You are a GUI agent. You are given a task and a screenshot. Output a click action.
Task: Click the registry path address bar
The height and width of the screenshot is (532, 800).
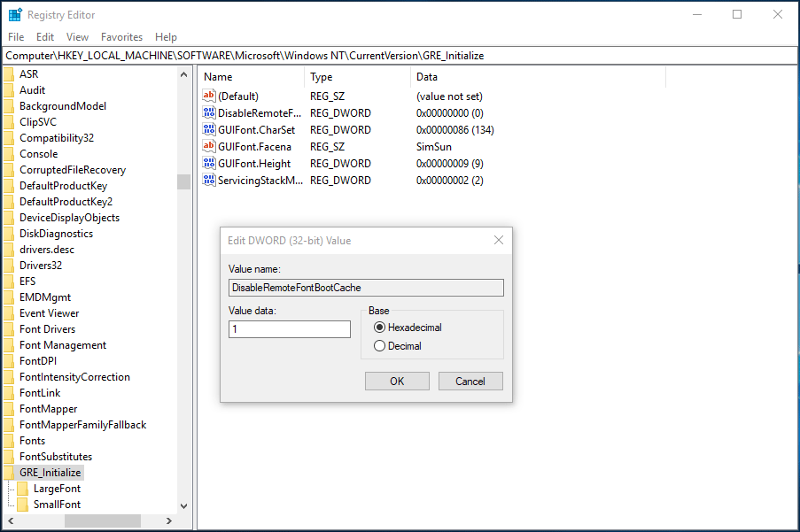tap(400, 56)
